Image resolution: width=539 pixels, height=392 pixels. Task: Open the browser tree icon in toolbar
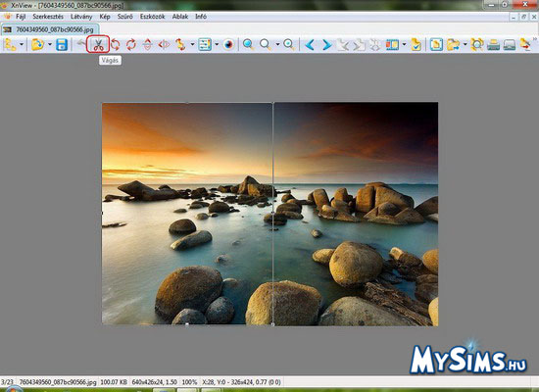pyautogui.click(x=10, y=45)
